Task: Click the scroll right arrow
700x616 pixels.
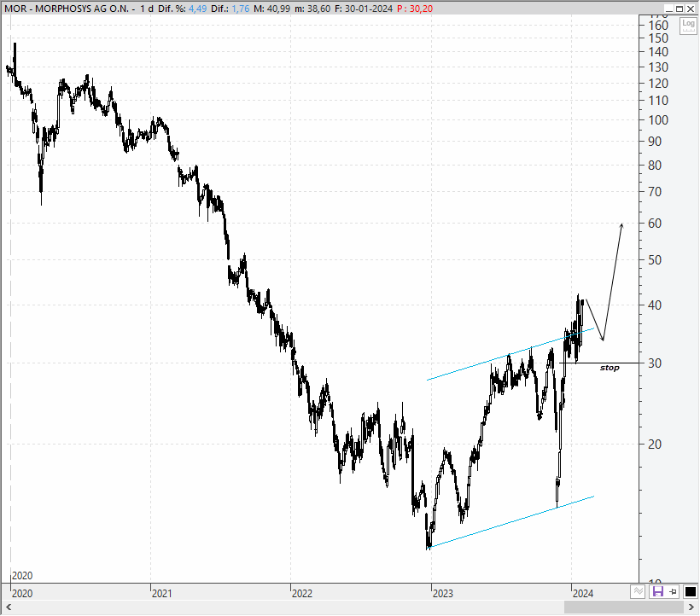Action: click(691, 607)
